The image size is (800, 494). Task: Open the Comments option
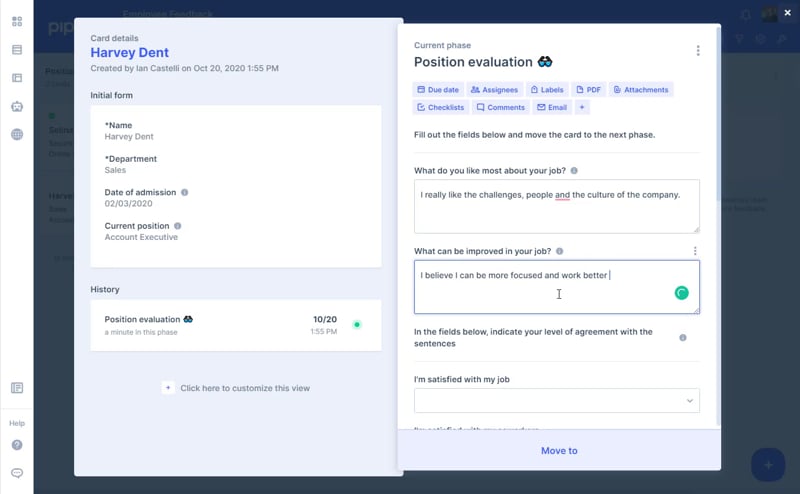coord(501,107)
